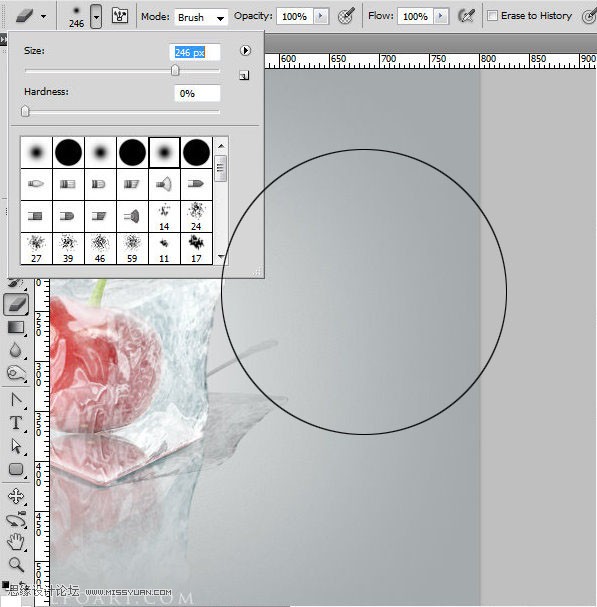
Task: Select the Horizontal Type tool
Action: (16, 423)
